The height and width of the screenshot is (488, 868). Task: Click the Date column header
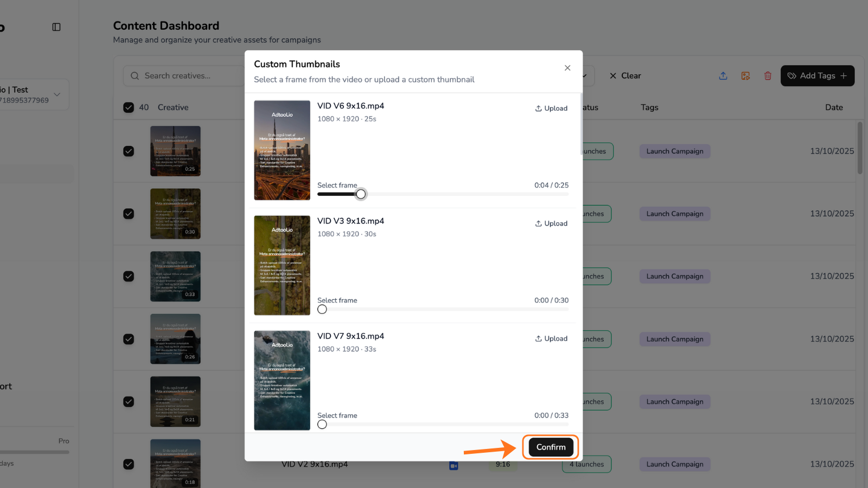(x=834, y=107)
